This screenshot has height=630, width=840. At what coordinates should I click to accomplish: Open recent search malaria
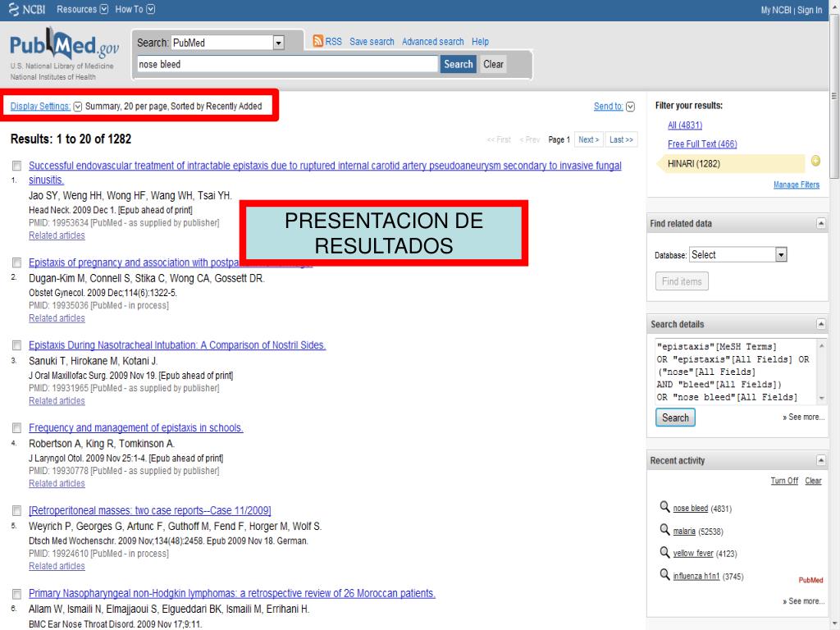pos(684,531)
